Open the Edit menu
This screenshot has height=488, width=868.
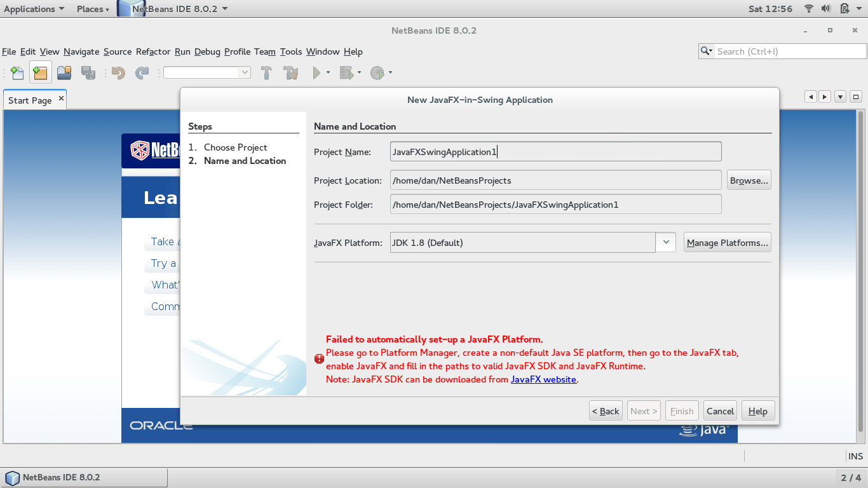pos(28,51)
